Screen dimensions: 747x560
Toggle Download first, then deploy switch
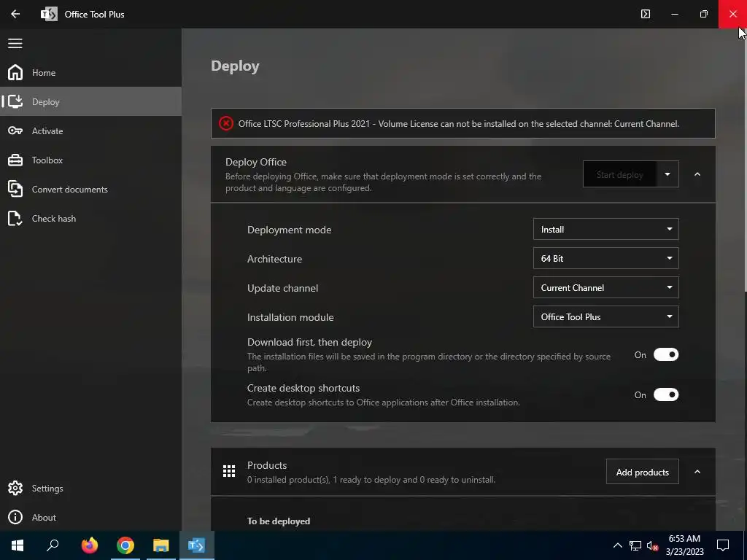(665, 355)
